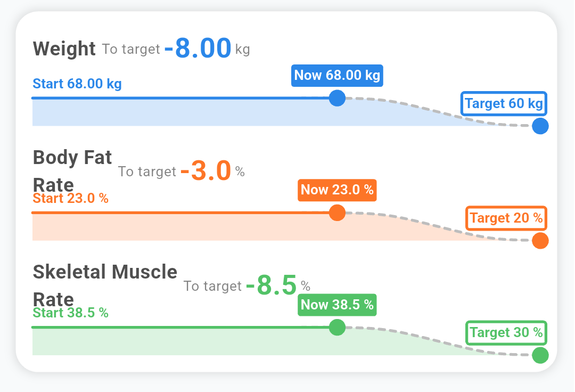Click the blue Weight current-value marker
Viewport: 575px width, 392px height.
[x=337, y=98]
